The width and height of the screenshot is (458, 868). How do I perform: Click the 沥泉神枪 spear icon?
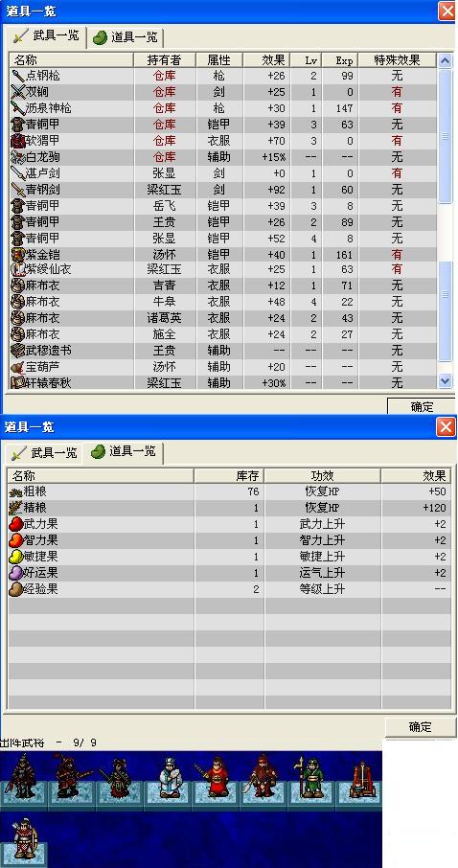[x=17, y=108]
